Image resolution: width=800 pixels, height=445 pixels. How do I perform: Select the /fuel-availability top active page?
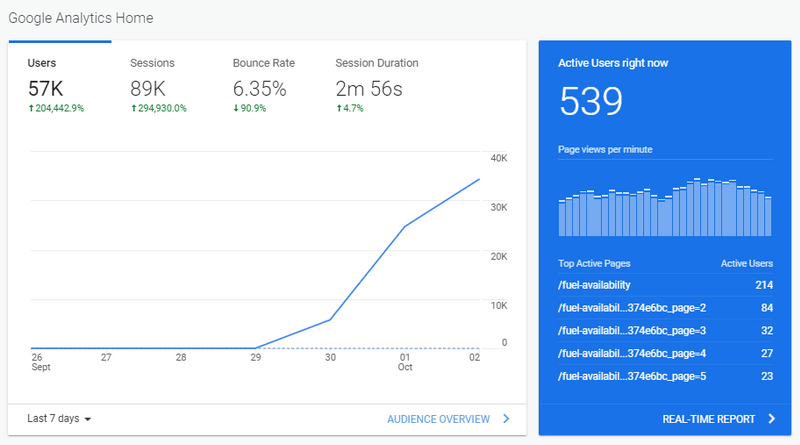[x=594, y=285]
